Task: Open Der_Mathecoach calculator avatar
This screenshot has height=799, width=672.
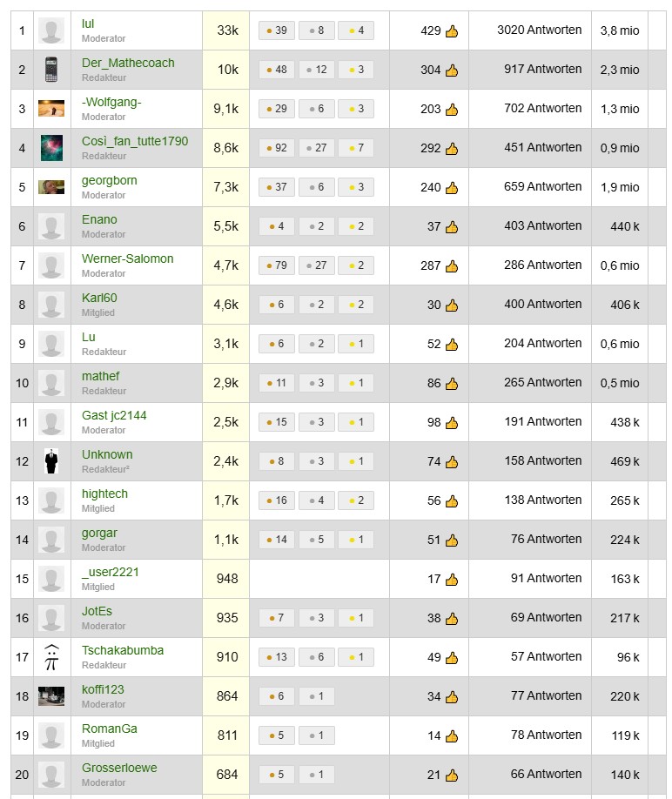Action: (x=51, y=70)
